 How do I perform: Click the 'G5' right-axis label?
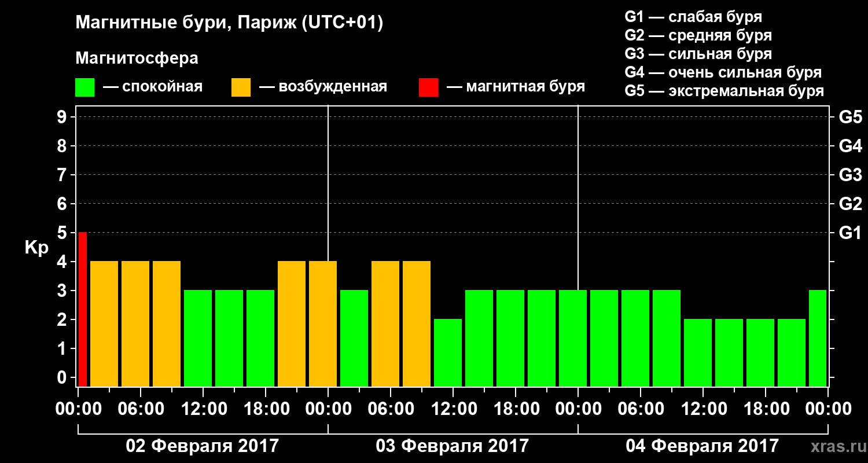[851, 117]
